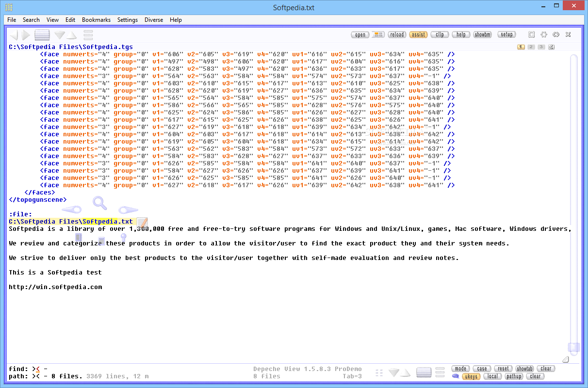
Task: Click the http://win.softpedia.com text line
Action: 55,287
